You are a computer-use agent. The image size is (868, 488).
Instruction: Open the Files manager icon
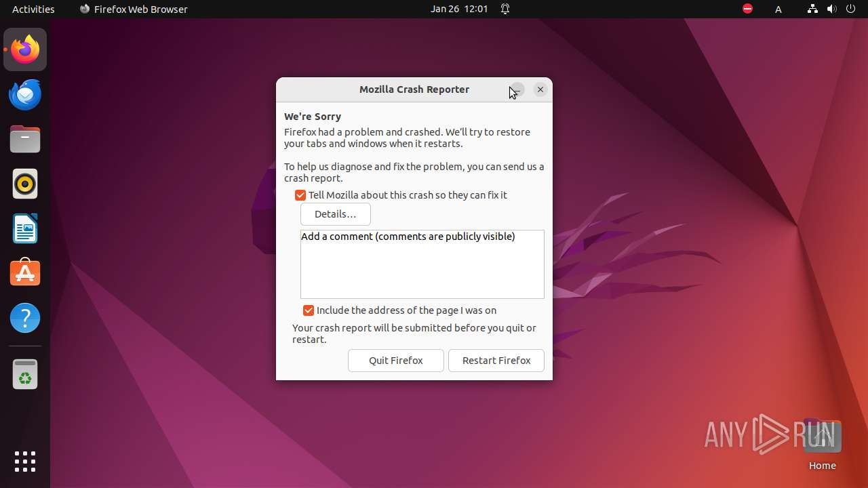pyautogui.click(x=25, y=139)
